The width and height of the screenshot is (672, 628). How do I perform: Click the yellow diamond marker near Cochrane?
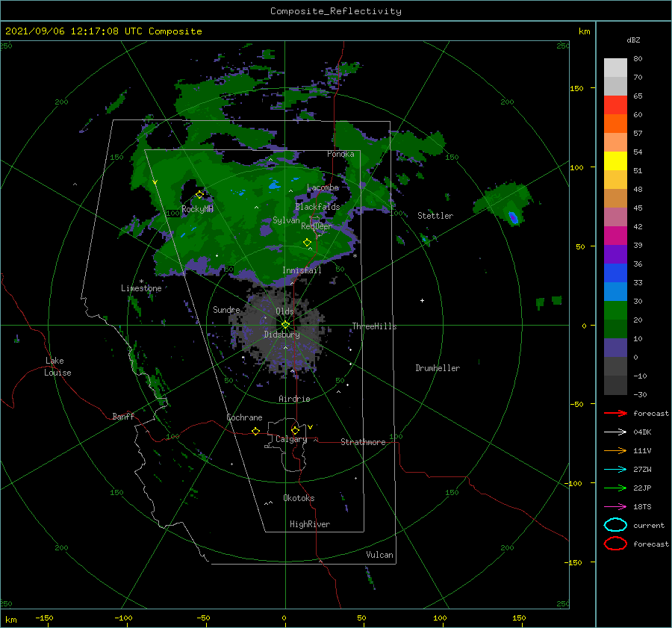point(255,432)
